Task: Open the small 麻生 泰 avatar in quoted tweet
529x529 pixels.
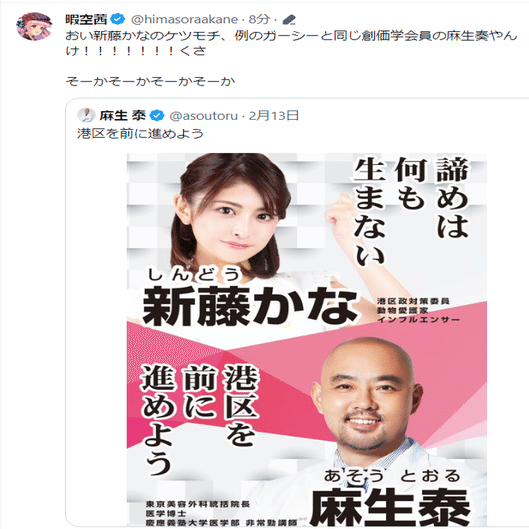Action: click(86, 115)
